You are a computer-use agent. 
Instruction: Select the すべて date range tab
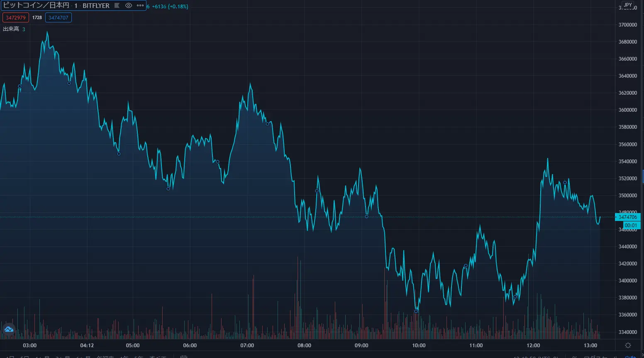pyautogui.click(x=158, y=357)
